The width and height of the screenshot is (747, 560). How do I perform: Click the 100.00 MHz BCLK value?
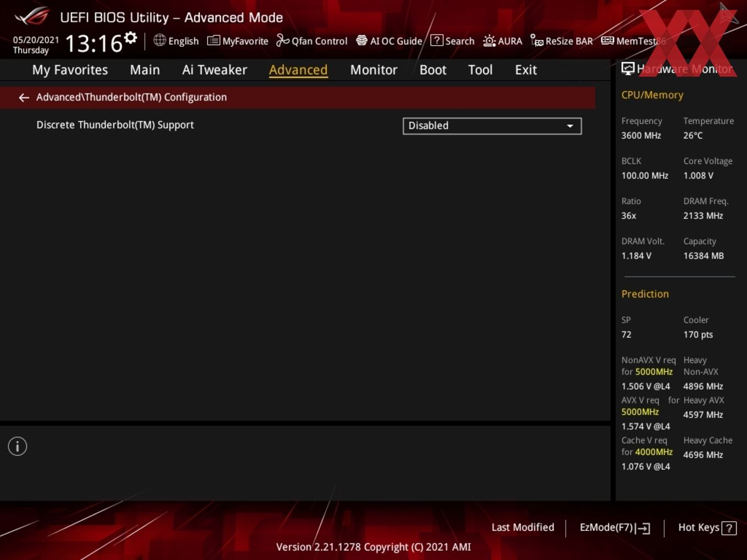coord(645,176)
